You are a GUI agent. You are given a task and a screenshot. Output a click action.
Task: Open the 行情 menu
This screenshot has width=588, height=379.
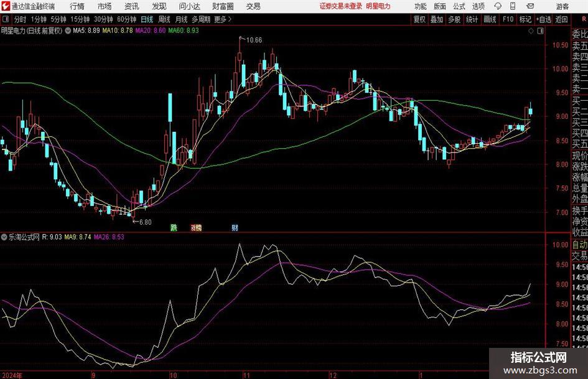[77, 6]
